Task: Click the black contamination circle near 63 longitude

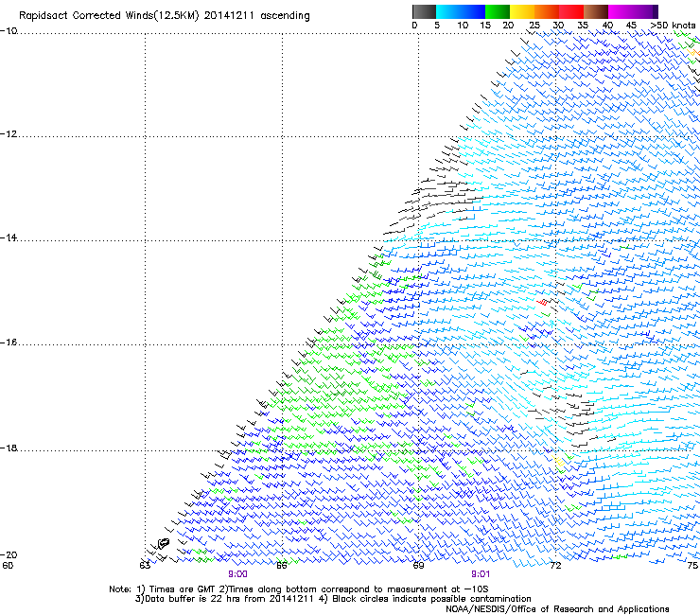Action: [164, 543]
